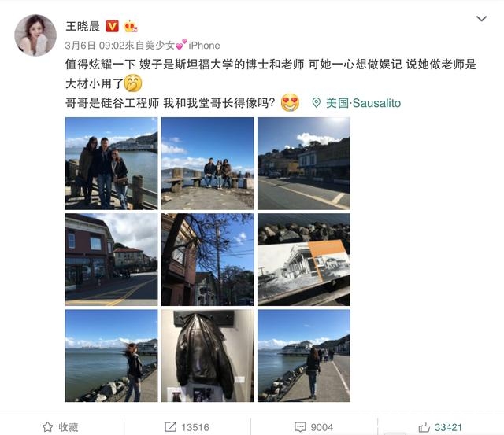Click the orange V verified badge
The image size is (504, 435).
(112, 26)
